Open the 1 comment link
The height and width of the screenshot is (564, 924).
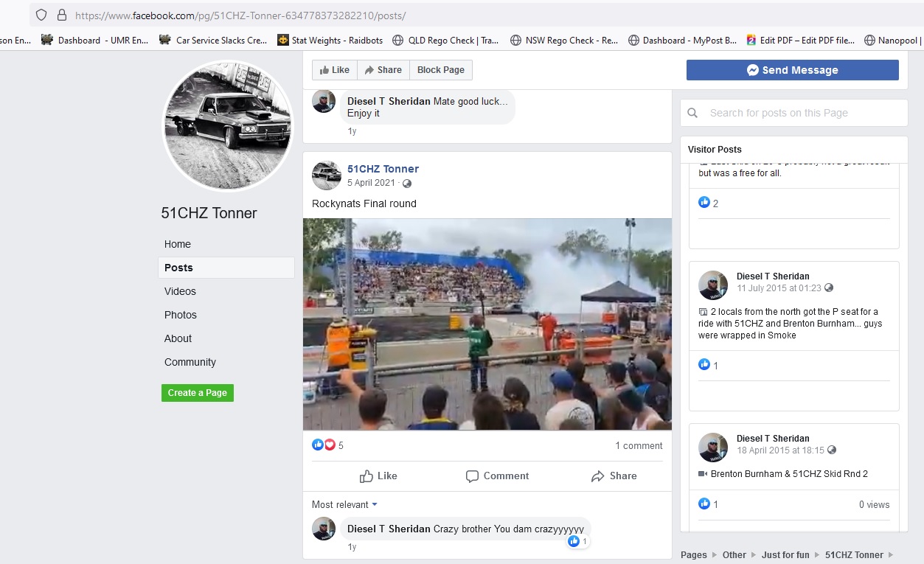639,445
